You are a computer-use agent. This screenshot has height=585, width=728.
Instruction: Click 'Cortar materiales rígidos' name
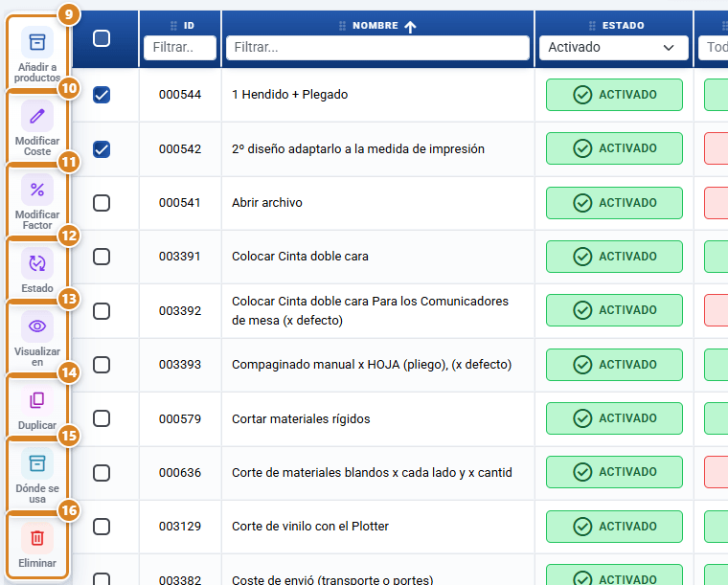301,419
